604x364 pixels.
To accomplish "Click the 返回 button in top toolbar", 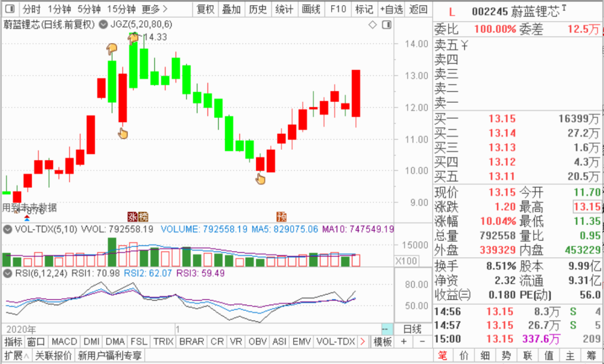I will pyautogui.click(x=418, y=9).
